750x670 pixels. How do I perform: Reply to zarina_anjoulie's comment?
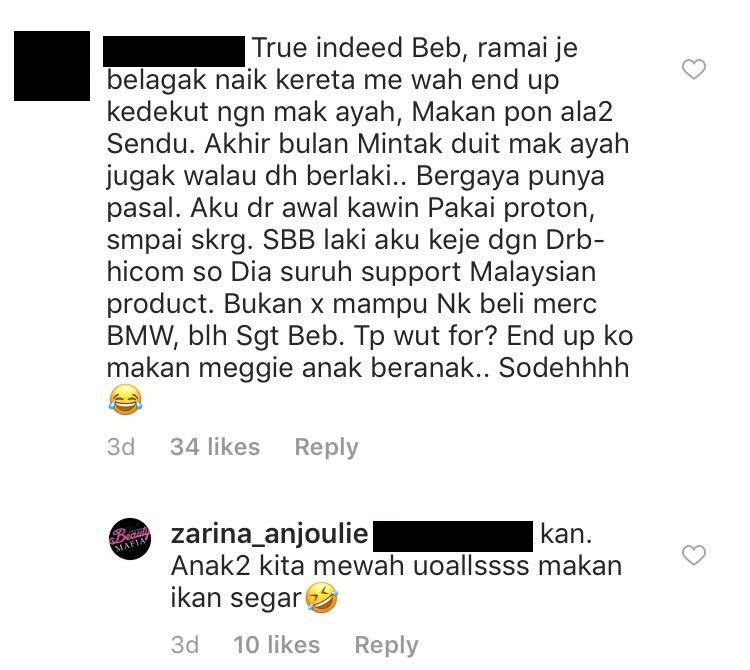point(386,645)
